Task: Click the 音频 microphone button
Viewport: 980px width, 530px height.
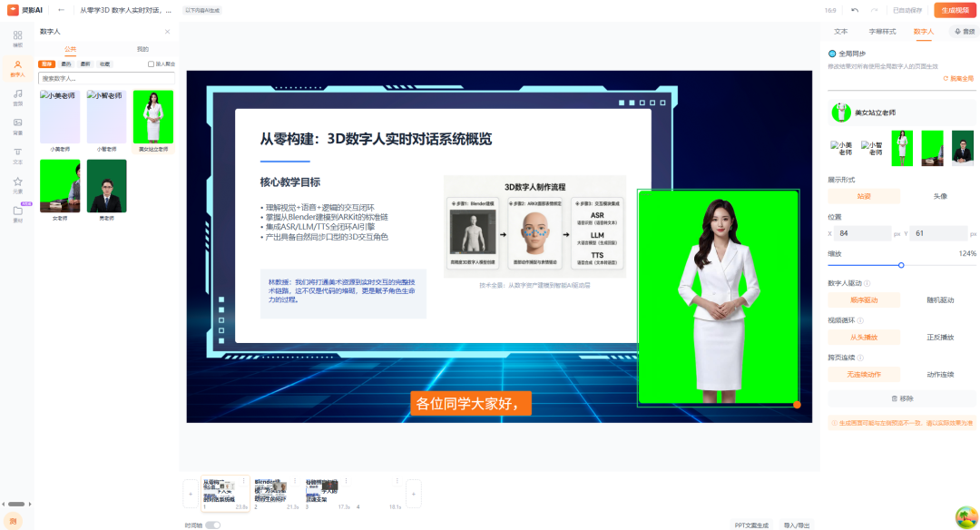Action: coord(965,31)
